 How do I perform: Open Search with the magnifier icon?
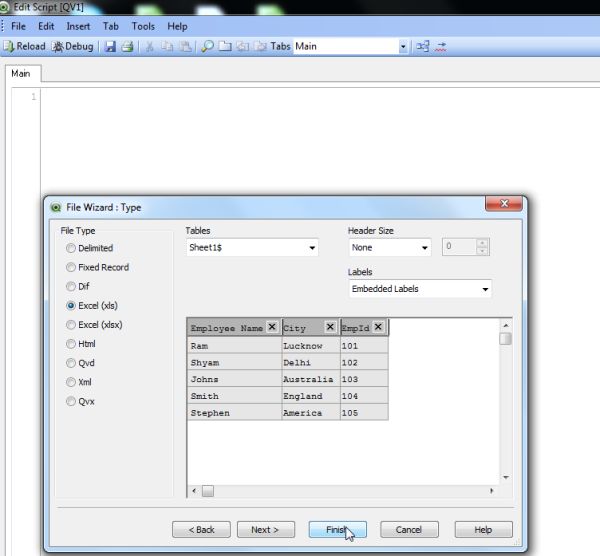click(207, 46)
